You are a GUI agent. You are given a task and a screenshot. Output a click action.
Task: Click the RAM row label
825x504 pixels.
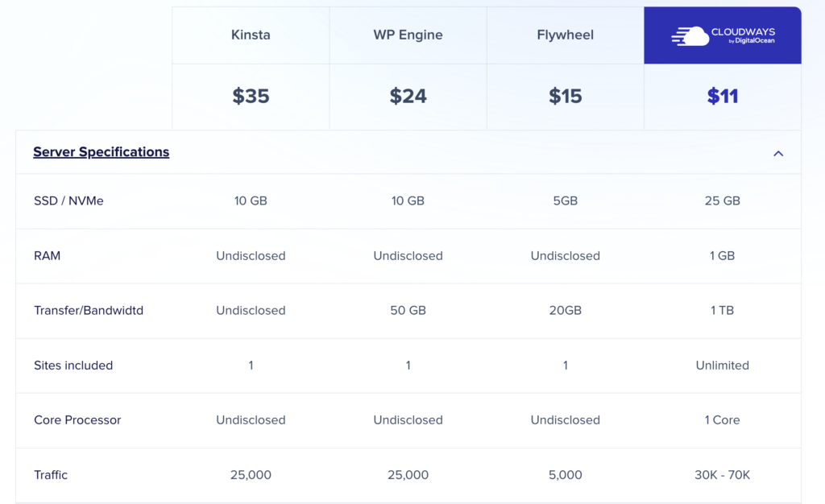[48, 256]
